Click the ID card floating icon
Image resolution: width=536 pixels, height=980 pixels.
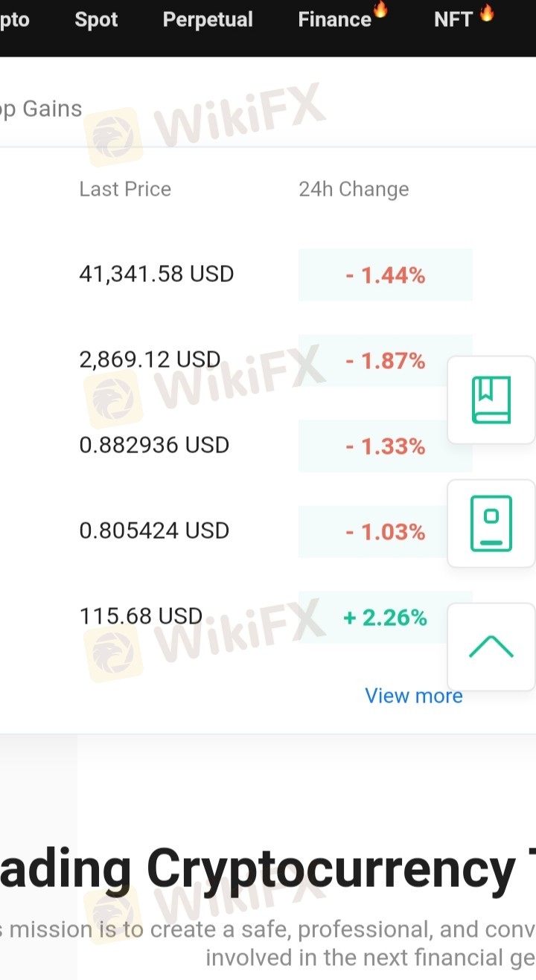[491, 523]
